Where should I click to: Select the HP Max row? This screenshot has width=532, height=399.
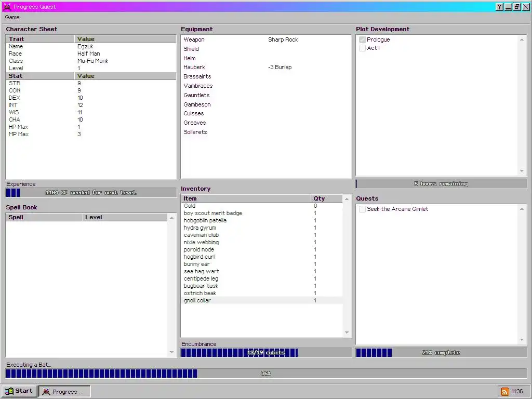(x=91, y=127)
